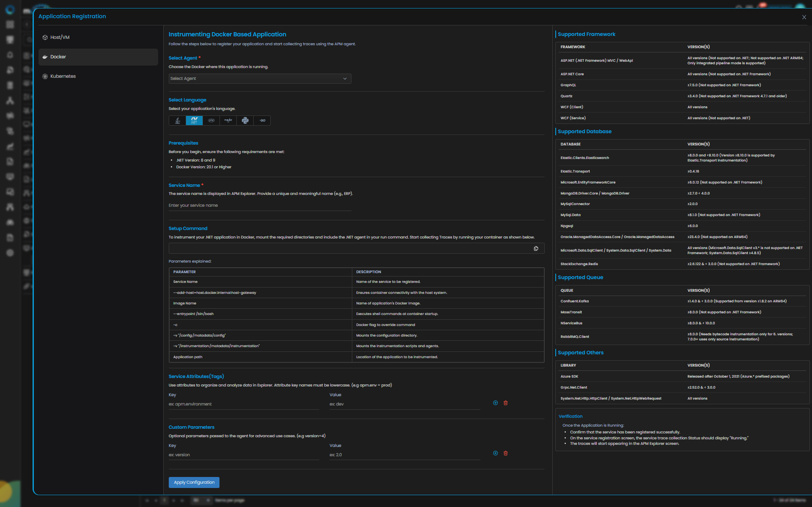This screenshot has height=507, width=812.
Task: Switch to Host/VM tab
Action: click(x=60, y=37)
